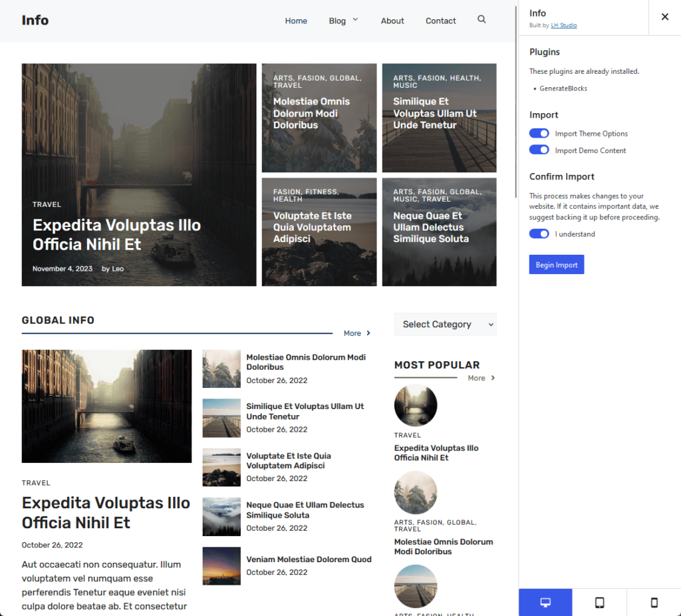Open list post Voluptate Et Iste Quia

(289, 460)
